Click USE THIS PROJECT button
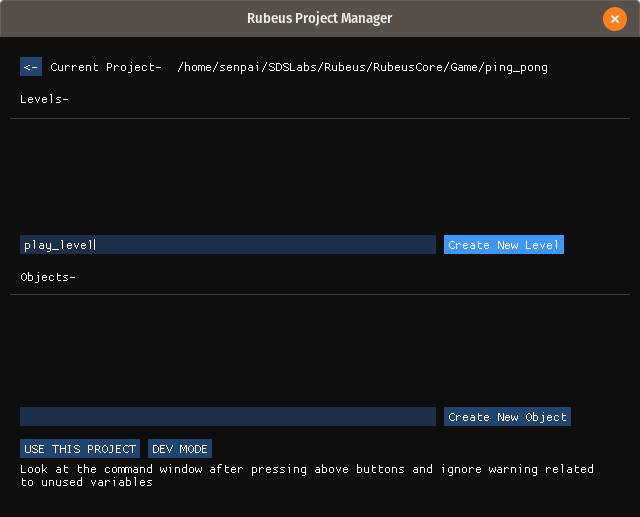The width and height of the screenshot is (640, 517). pyautogui.click(x=80, y=448)
